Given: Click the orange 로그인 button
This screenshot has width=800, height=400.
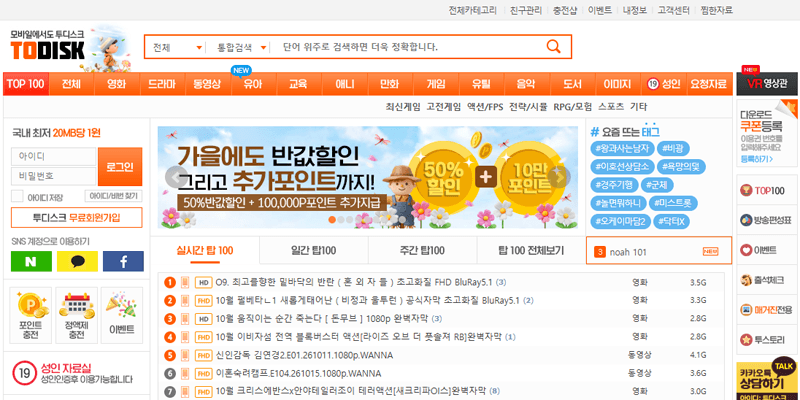Looking at the screenshot, I should [120, 167].
